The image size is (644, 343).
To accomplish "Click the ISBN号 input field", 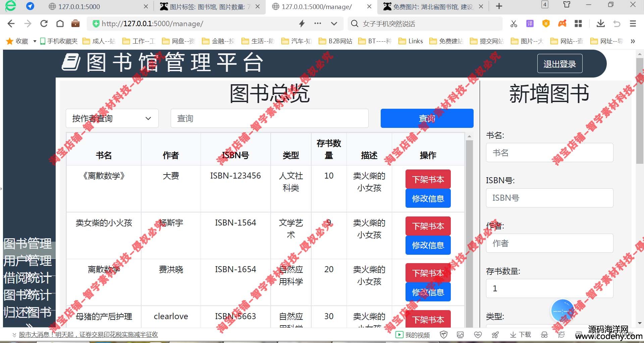I will pos(550,198).
